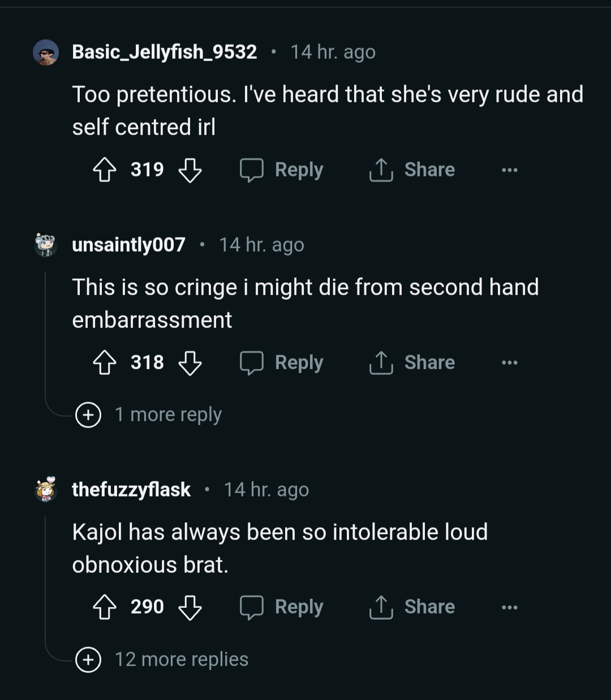Reply to unsaintly007's cringe comment

tap(282, 362)
